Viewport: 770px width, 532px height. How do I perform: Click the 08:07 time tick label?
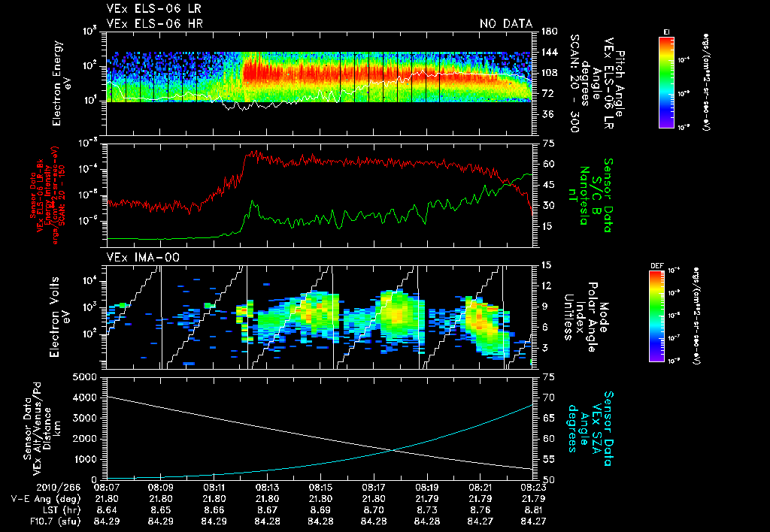click(107, 488)
